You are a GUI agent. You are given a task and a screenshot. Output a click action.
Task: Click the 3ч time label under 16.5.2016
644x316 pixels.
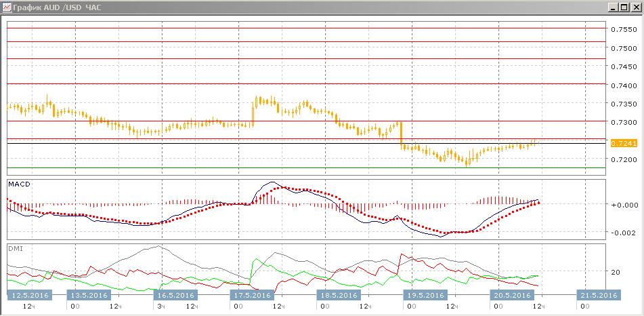[163, 307]
